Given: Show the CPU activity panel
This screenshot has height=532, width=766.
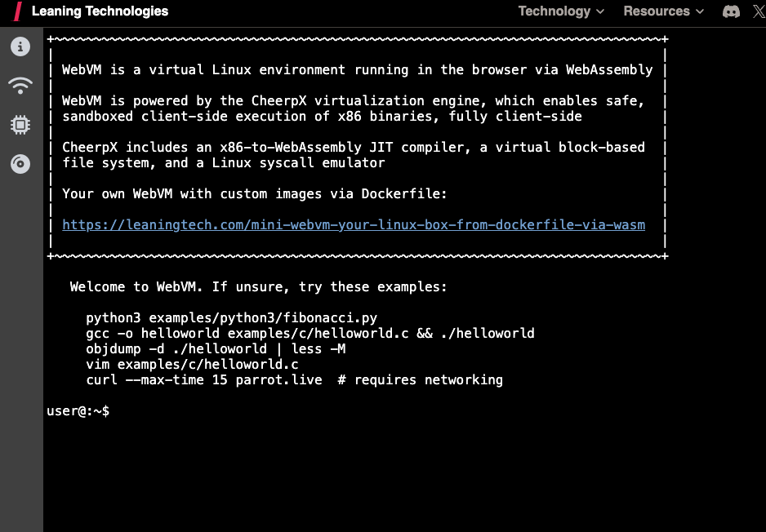Looking at the screenshot, I should [x=20, y=125].
